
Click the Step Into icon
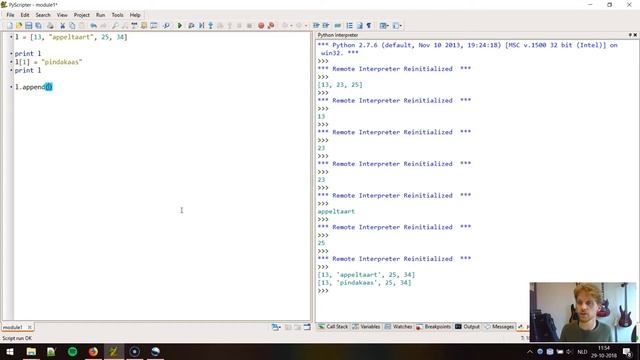coord(211,26)
